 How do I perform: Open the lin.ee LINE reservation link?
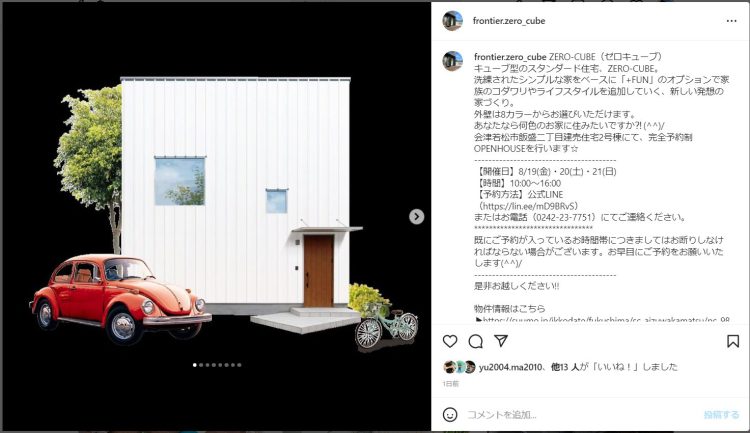(529, 206)
